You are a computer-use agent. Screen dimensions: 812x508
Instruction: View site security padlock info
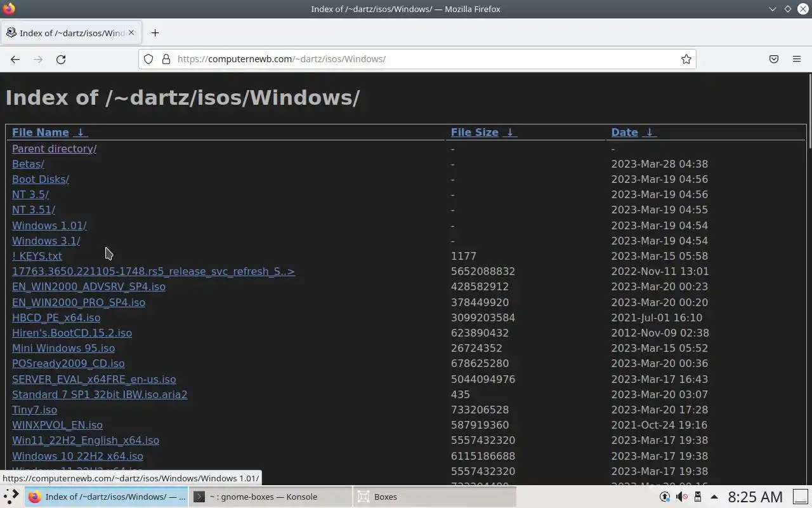point(166,59)
